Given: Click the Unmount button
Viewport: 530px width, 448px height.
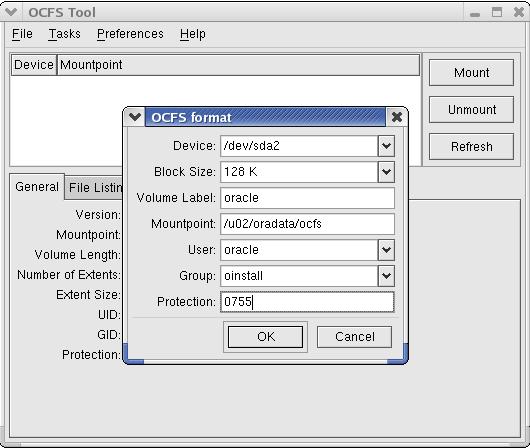Looking at the screenshot, I should tap(471, 110).
